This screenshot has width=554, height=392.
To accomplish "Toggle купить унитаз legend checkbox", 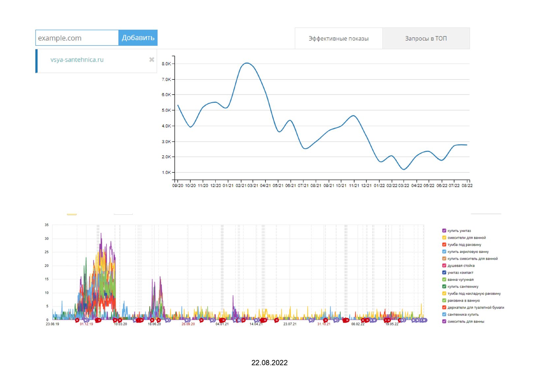I will pos(444,230).
